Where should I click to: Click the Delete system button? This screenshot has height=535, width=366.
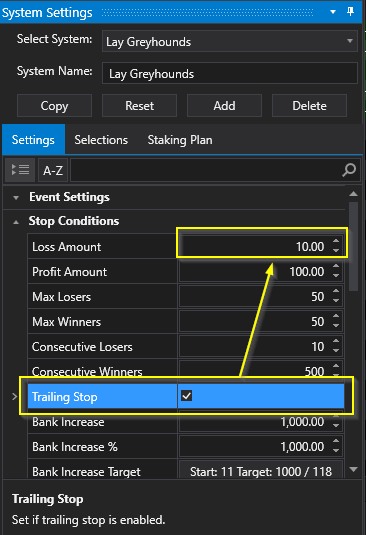point(309,106)
